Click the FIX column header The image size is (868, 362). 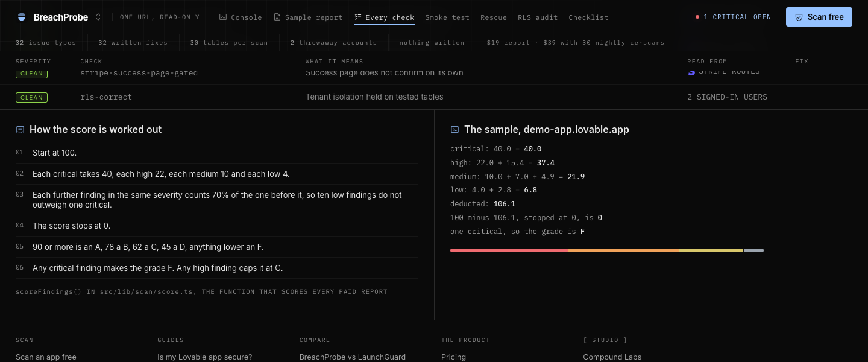[x=802, y=62]
